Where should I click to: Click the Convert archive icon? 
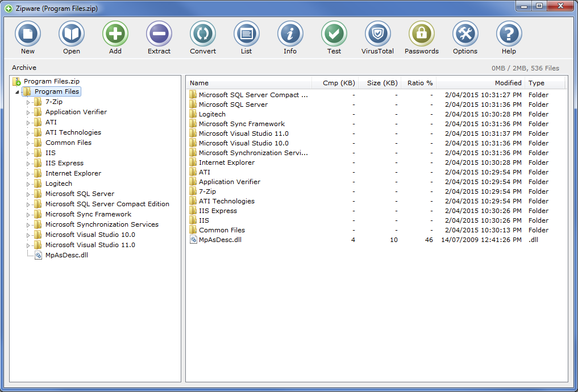coord(203,34)
